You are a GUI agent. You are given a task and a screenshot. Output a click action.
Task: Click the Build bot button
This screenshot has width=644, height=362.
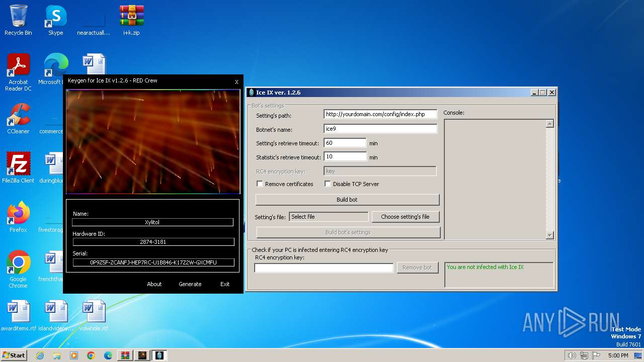point(347,200)
